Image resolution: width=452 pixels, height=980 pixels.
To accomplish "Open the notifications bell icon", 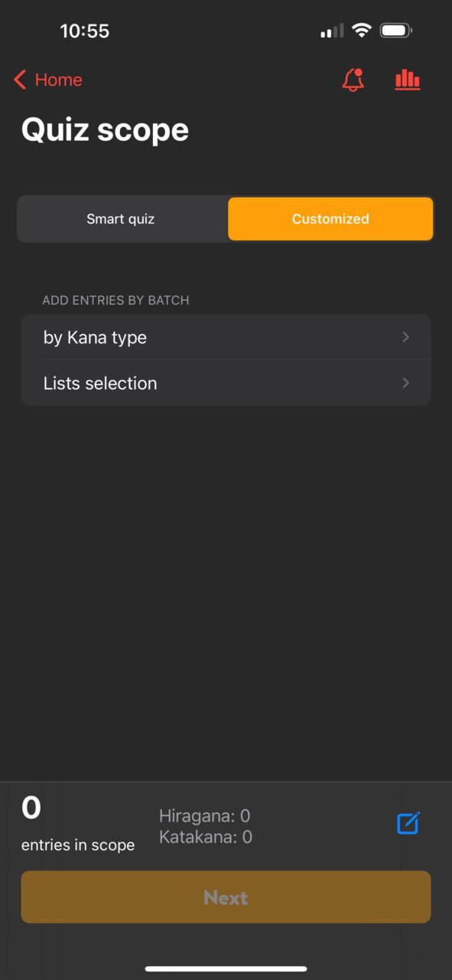I will [x=353, y=80].
